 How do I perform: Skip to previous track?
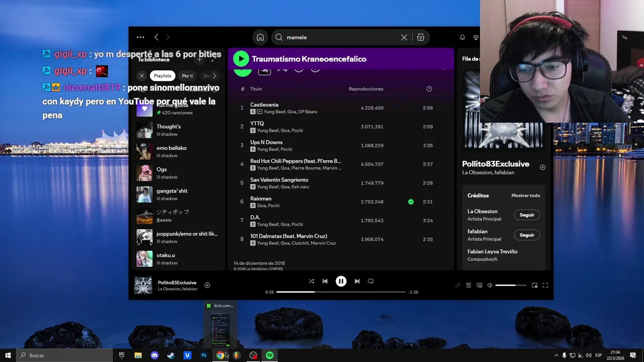tap(325, 281)
